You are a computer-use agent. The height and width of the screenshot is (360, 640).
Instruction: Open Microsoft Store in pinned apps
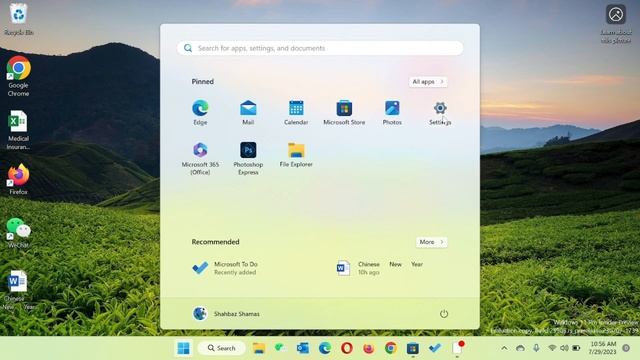click(x=344, y=112)
